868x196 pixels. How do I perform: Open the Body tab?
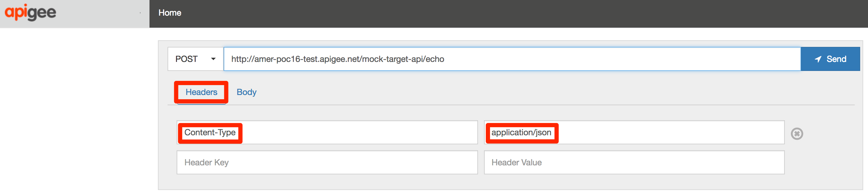[x=246, y=92]
